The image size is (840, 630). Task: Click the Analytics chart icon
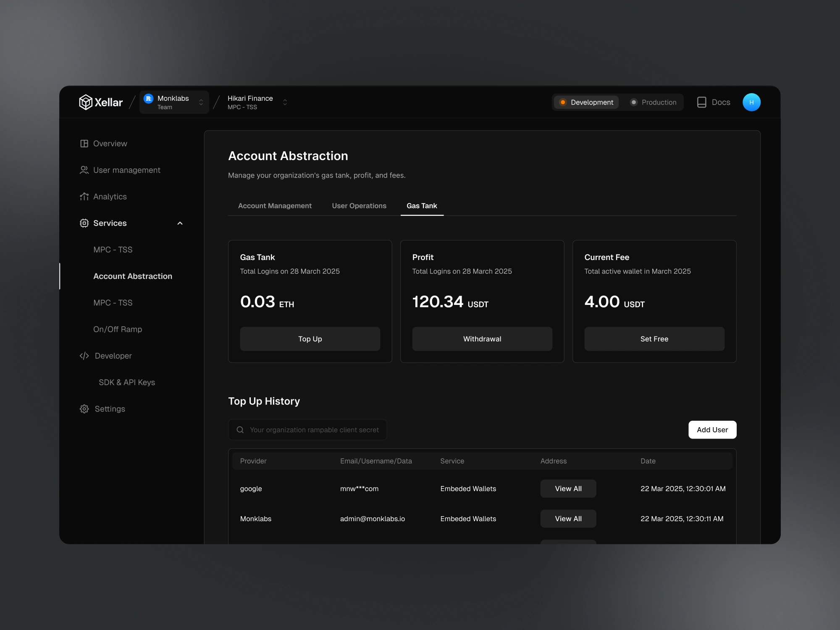[84, 197]
